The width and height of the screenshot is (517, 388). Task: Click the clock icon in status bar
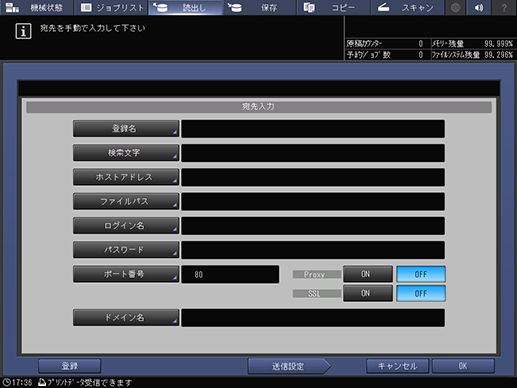(x=6, y=382)
